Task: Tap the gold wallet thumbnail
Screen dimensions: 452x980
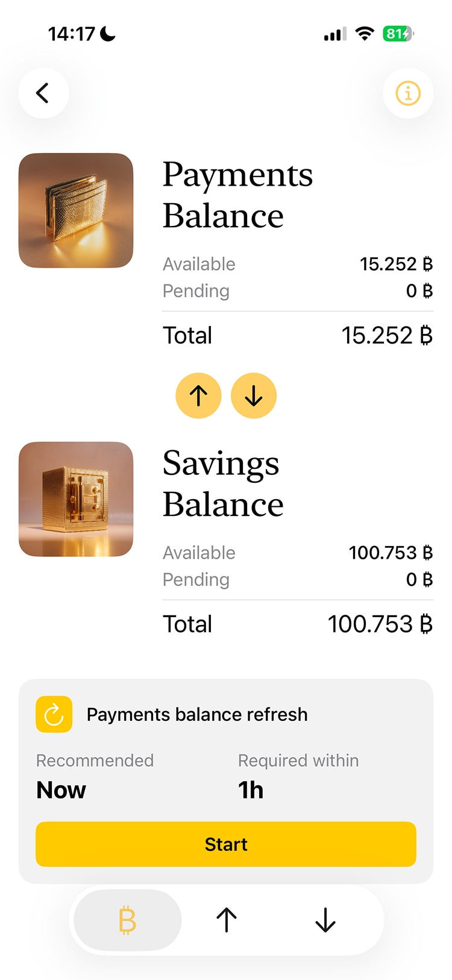Action: tap(76, 210)
